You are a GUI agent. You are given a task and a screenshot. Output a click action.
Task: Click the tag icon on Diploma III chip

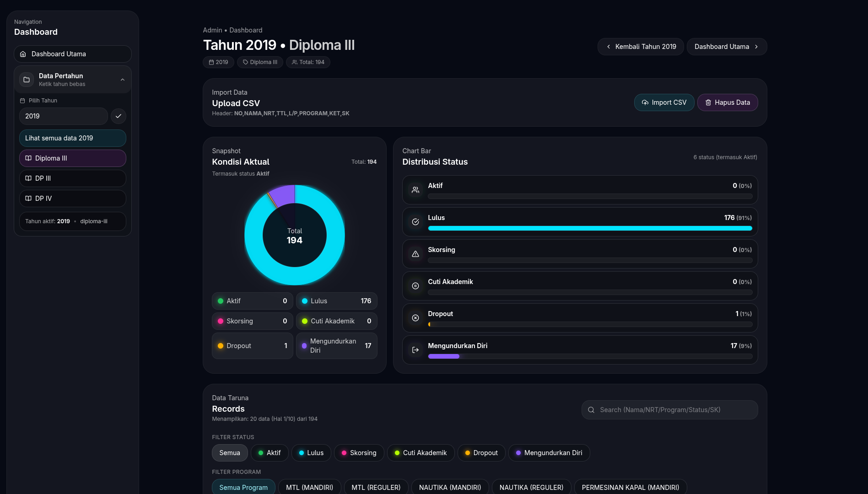coord(245,62)
